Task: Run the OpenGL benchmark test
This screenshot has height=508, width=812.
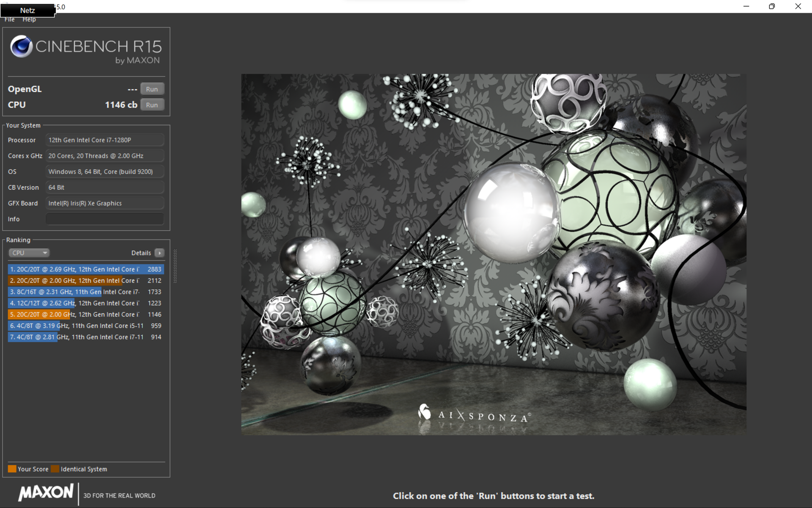Action: click(x=152, y=89)
